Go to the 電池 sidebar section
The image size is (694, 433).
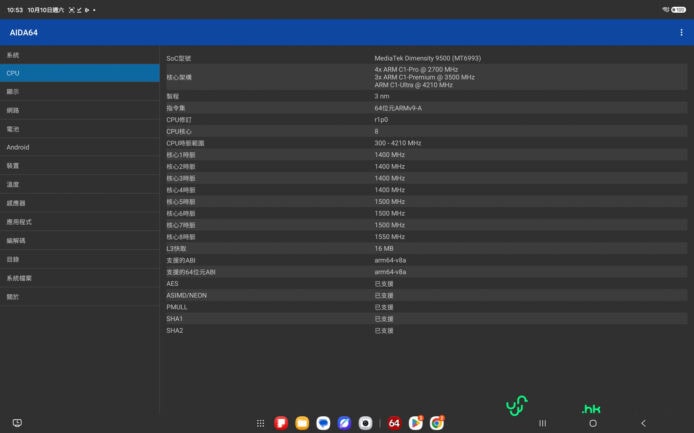coord(80,129)
